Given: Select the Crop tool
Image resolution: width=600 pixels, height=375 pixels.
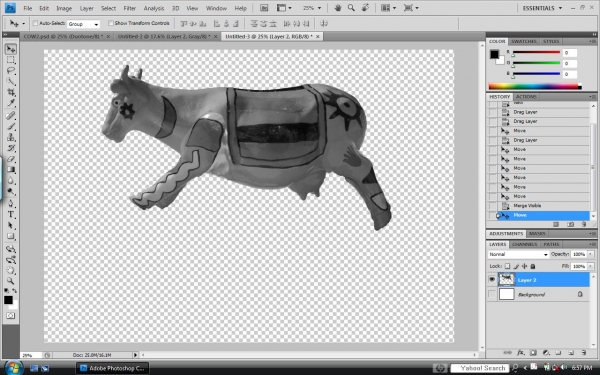Looking at the screenshot, I should 11,92.
